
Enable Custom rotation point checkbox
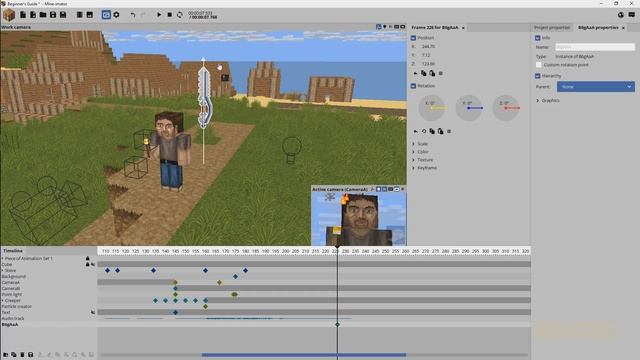tap(539, 65)
